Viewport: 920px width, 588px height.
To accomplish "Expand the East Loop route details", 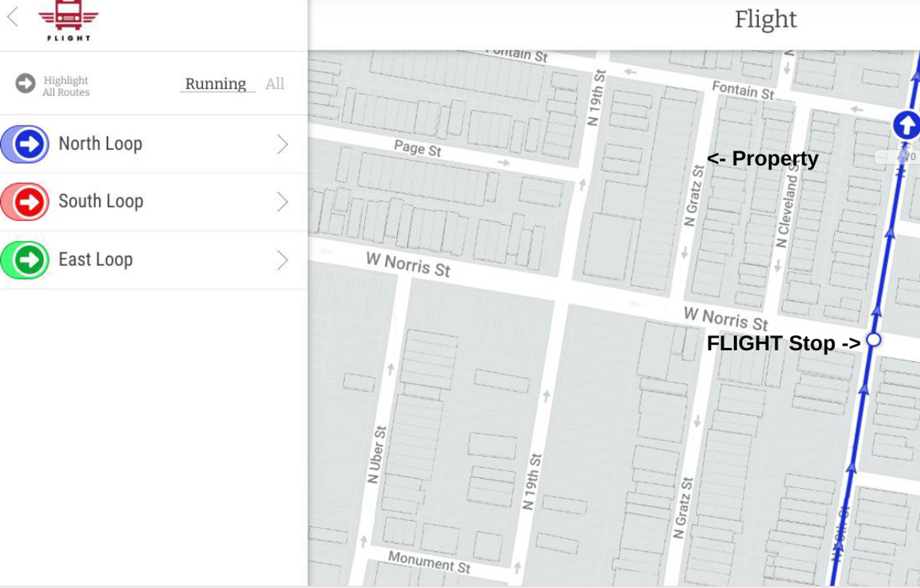I will click(x=282, y=260).
